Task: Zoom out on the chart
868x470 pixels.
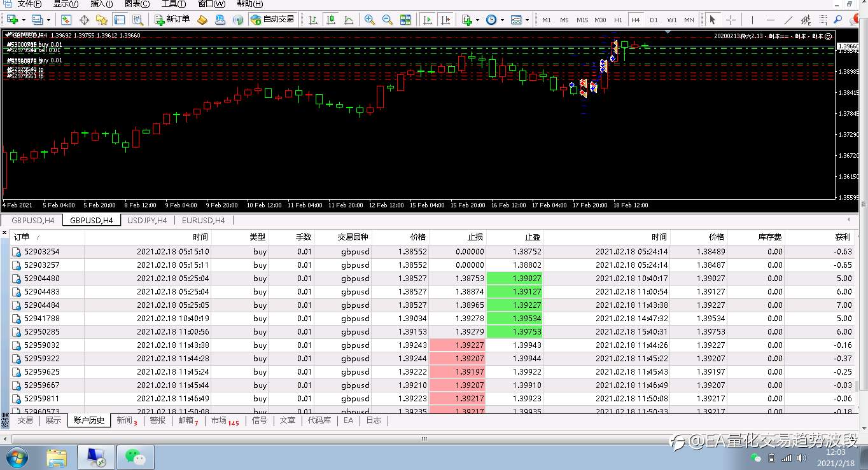Action: point(388,20)
